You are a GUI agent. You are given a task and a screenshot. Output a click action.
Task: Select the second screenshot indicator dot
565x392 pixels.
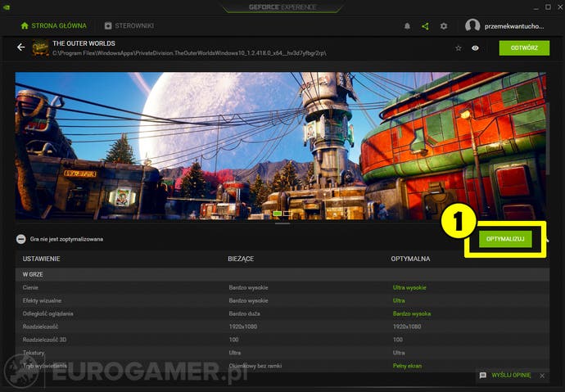[287, 214]
